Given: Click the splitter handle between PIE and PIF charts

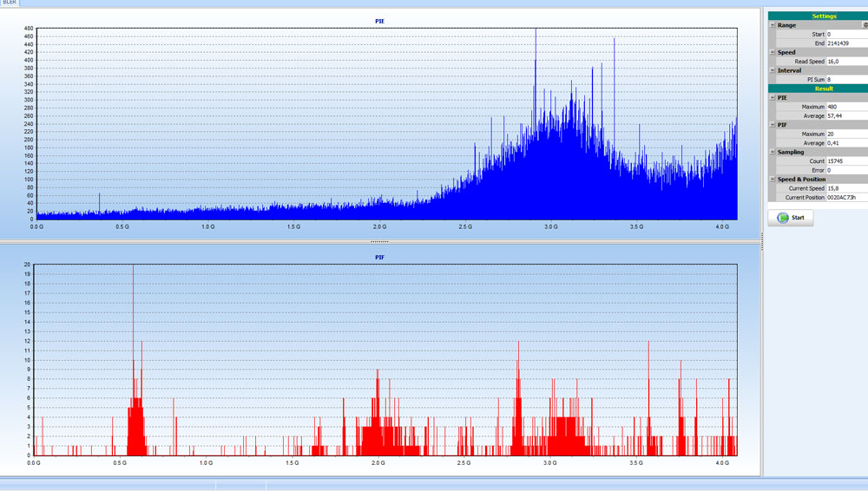Looking at the screenshot, I should coord(380,242).
